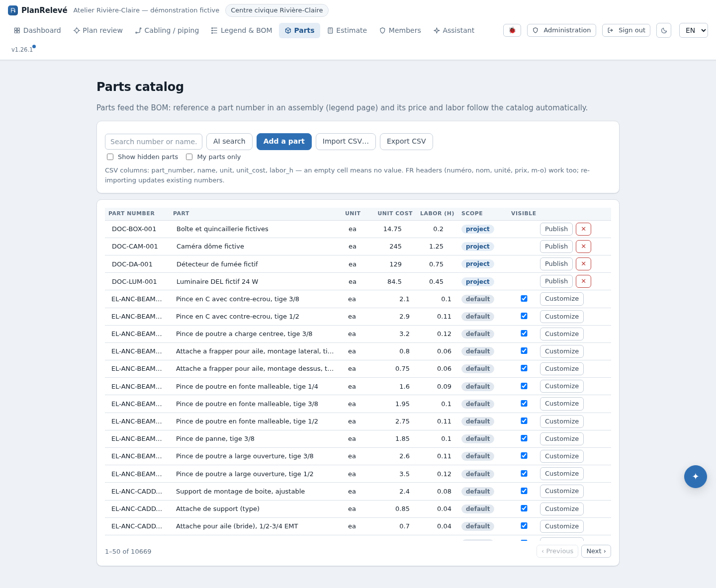Focus the Search number or name field
Image resolution: width=716 pixels, height=588 pixels.
154,142
